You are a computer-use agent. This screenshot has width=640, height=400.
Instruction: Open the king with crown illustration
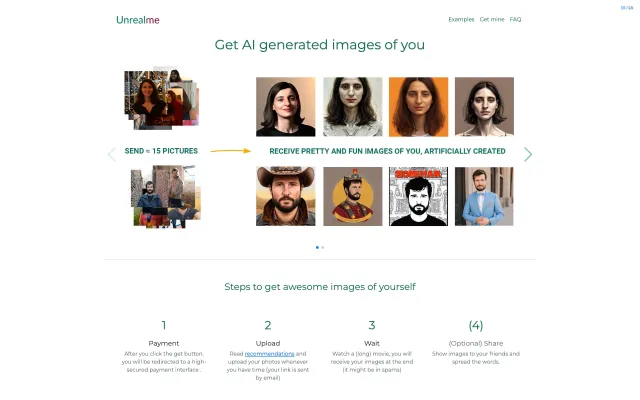click(x=352, y=196)
